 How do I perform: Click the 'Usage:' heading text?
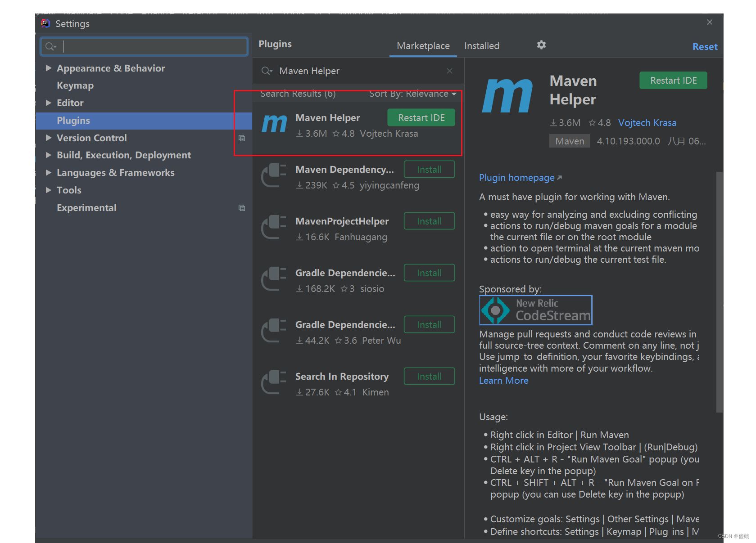tap(493, 417)
